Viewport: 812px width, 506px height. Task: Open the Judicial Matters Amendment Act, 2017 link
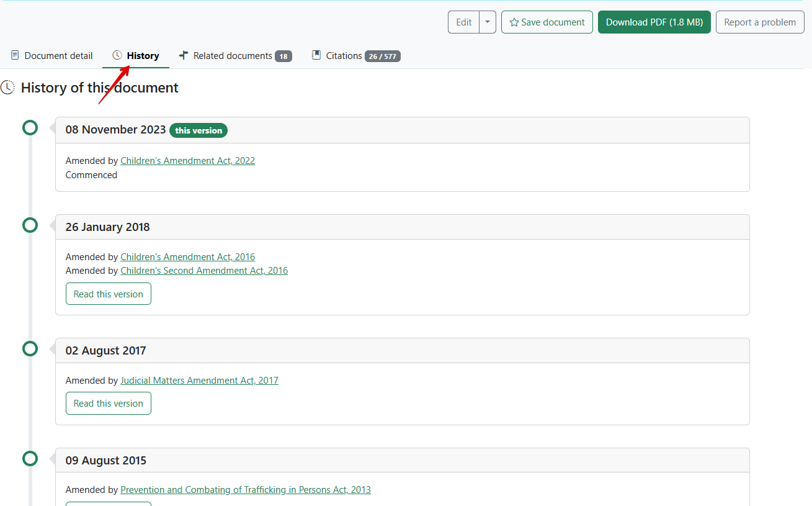click(199, 381)
